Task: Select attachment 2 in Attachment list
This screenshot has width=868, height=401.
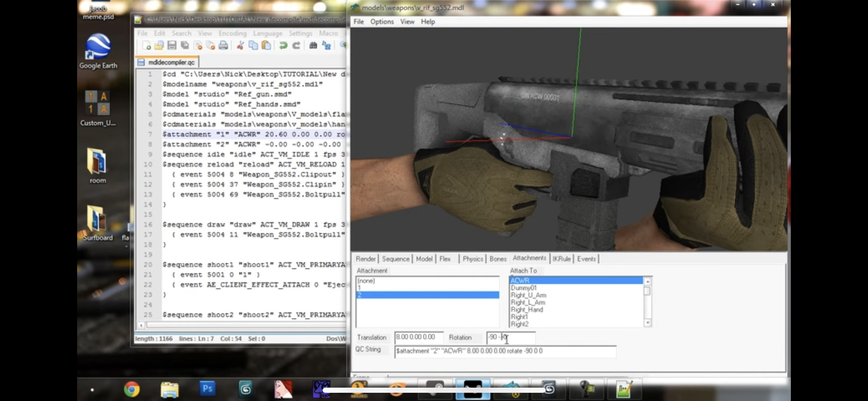Action: pyautogui.click(x=427, y=295)
